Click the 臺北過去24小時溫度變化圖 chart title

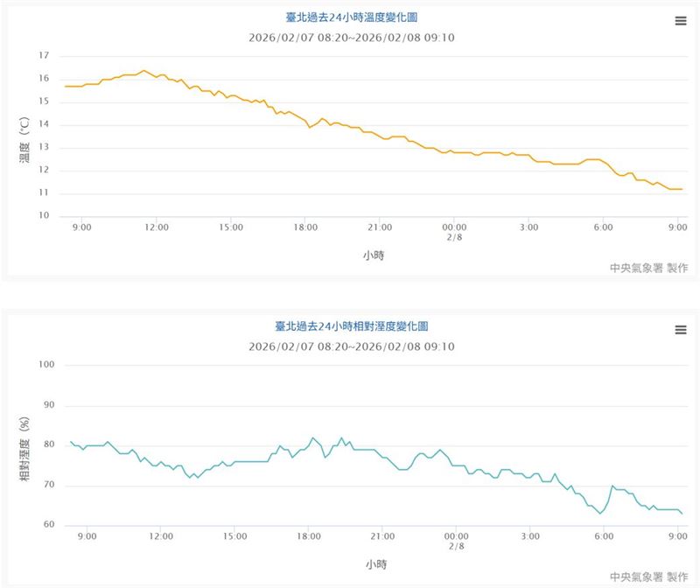[x=352, y=17]
